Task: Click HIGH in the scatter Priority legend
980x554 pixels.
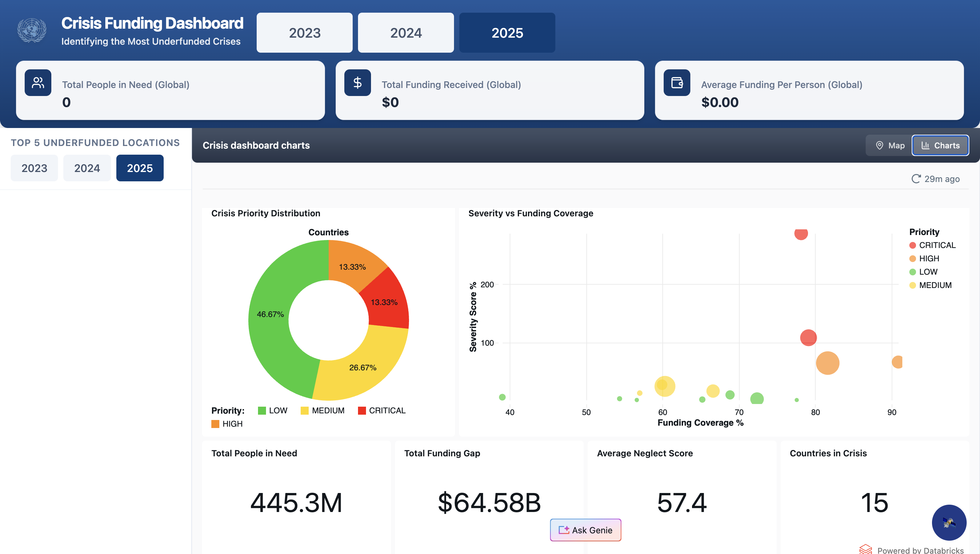Action: pos(929,259)
